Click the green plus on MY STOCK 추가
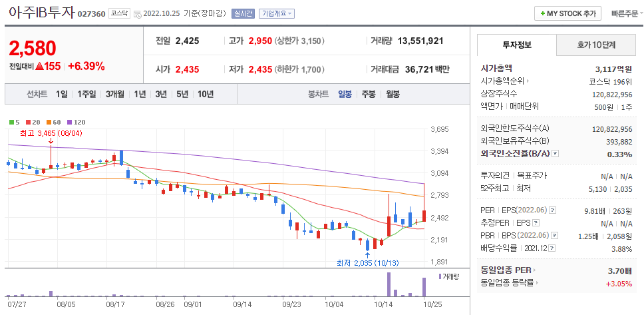 tap(543, 13)
